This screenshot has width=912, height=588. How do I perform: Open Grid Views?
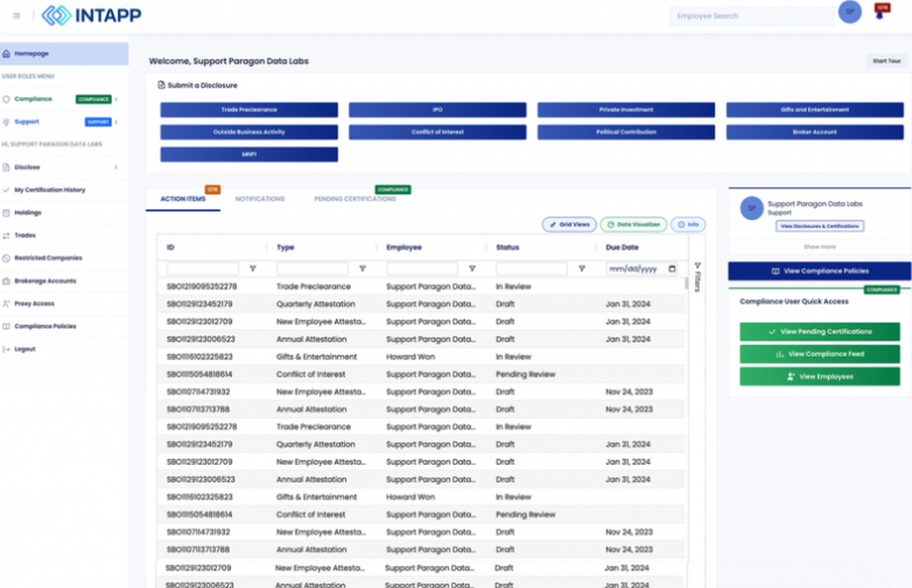click(x=569, y=224)
